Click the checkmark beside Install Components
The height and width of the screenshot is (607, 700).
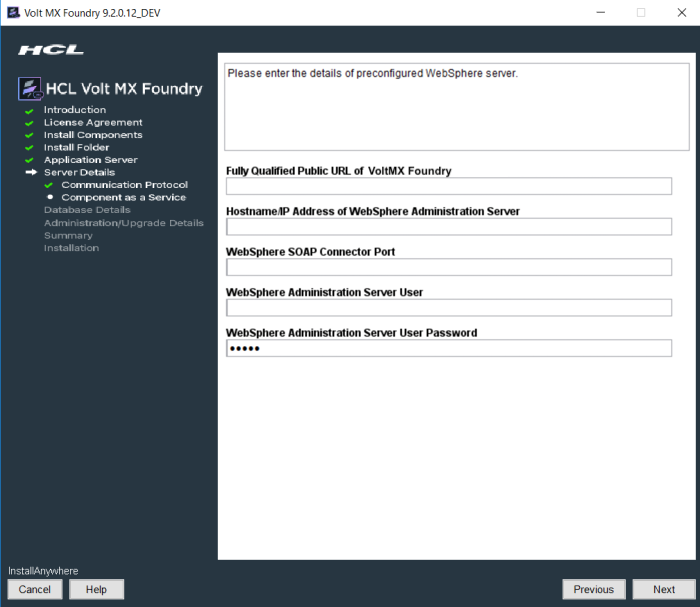point(29,135)
